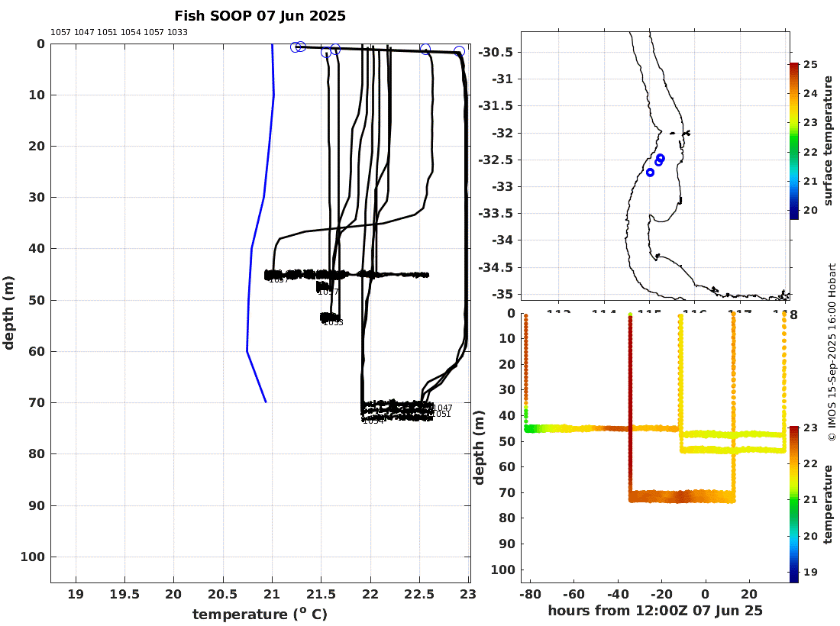Screen dimensions: 840x626
Task: Click the '1033' label beside 54 m profile
Action: (x=333, y=322)
